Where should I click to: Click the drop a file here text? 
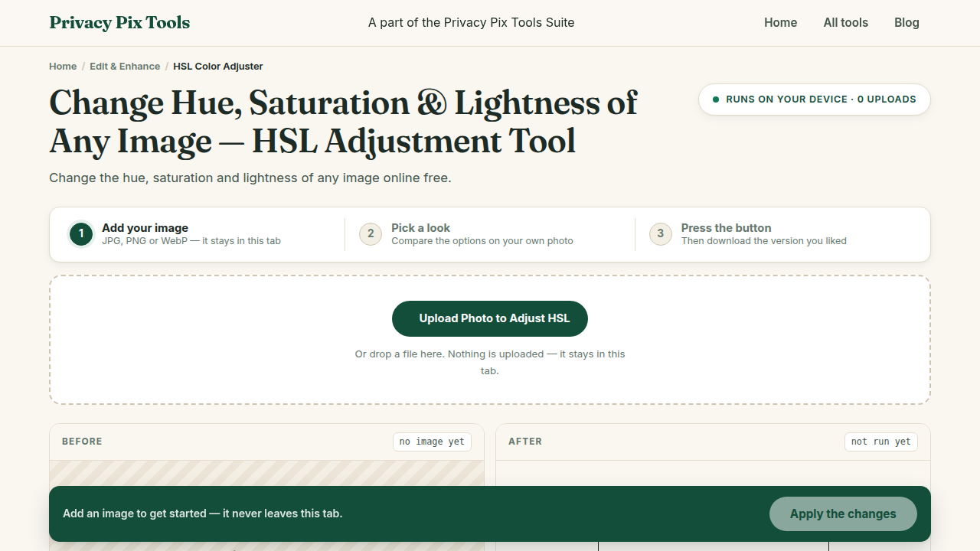click(x=490, y=363)
